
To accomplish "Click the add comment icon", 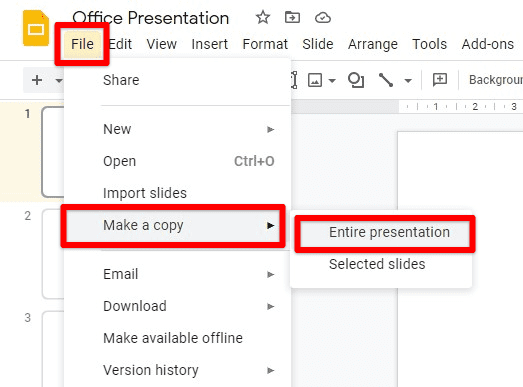I will coord(440,80).
